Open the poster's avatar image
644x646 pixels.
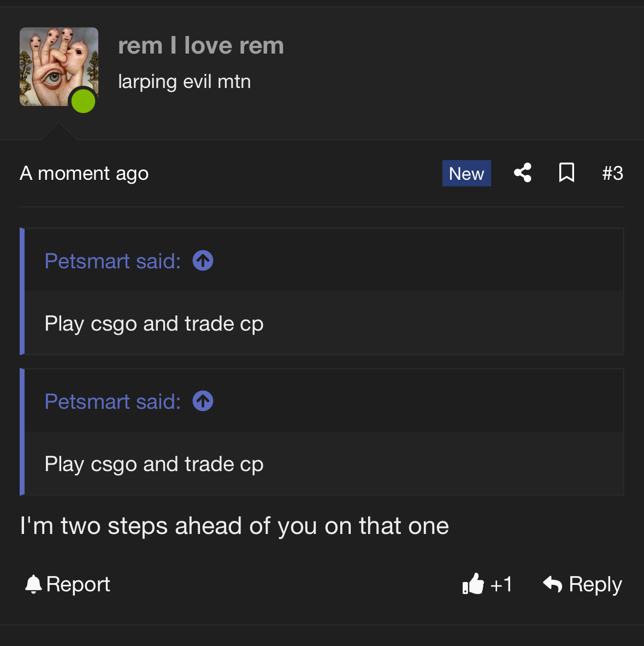(x=55, y=63)
